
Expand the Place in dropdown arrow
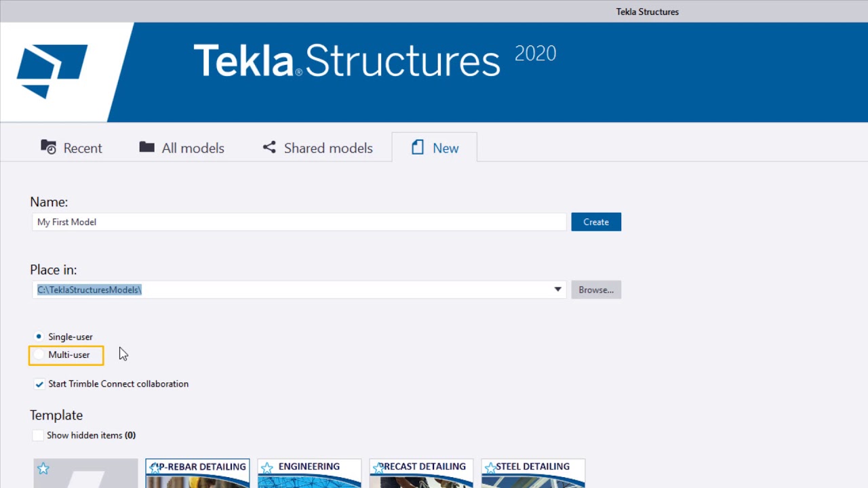(x=557, y=289)
